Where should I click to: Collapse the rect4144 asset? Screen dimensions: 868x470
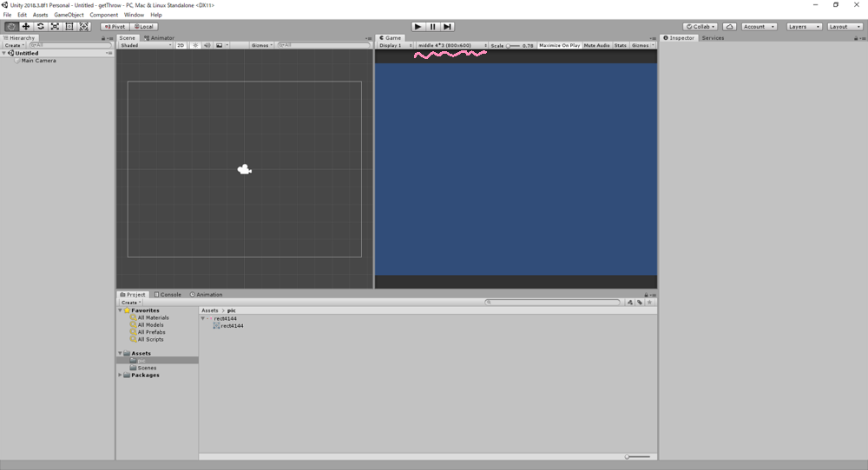(203, 318)
